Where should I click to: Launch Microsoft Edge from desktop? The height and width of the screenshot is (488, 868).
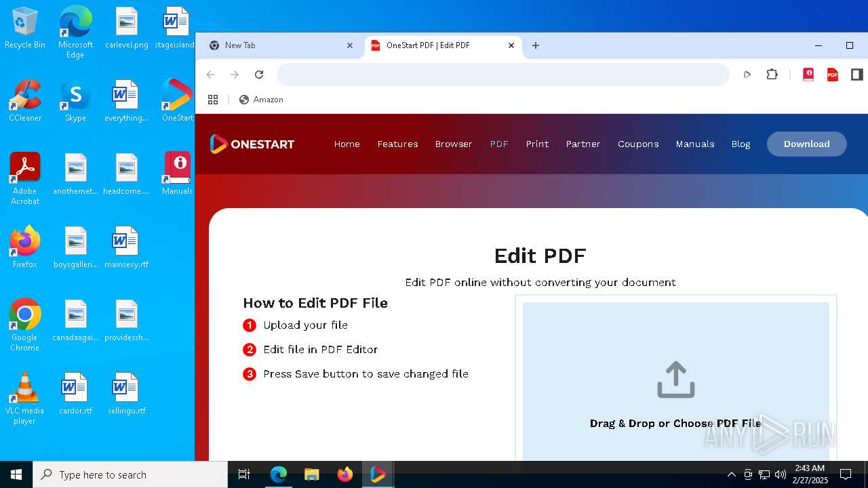pyautogui.click(x=75, y=33)
